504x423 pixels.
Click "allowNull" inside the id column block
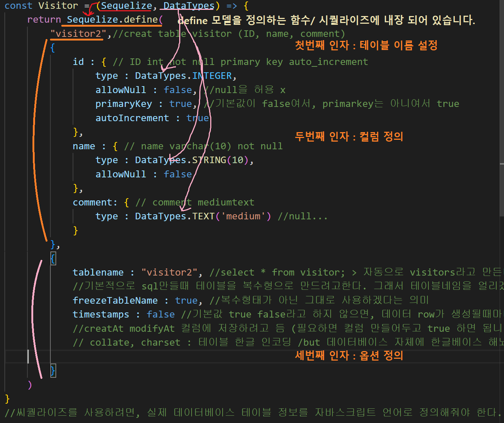click(121, 90)
